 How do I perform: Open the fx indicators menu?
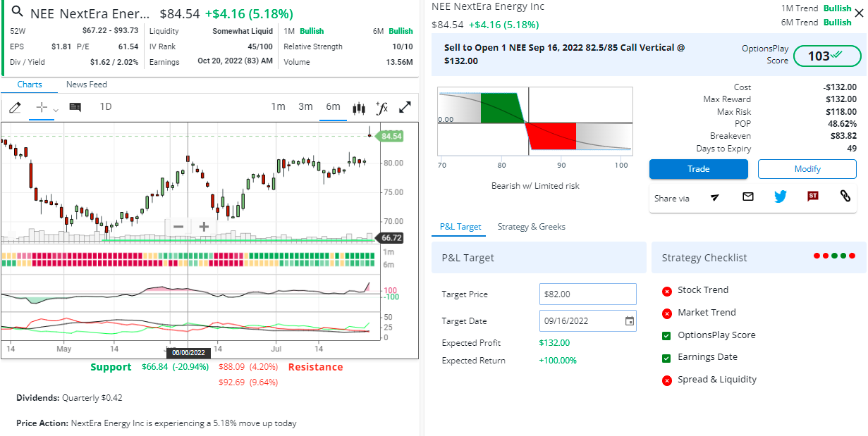[x=381, y=107]
